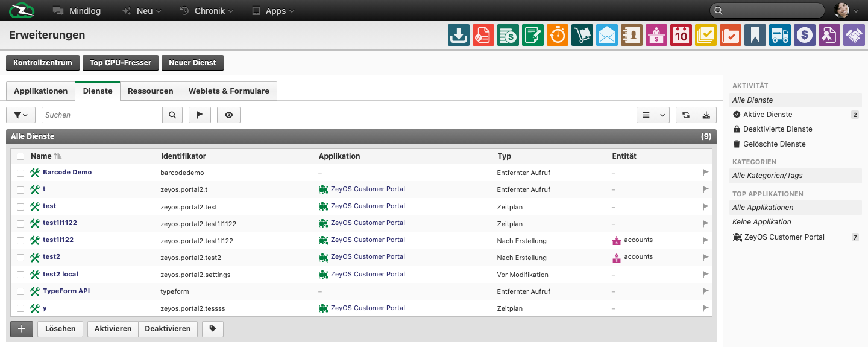
Task: Click the Kontrollzentrum button
Action: [43, 63]
